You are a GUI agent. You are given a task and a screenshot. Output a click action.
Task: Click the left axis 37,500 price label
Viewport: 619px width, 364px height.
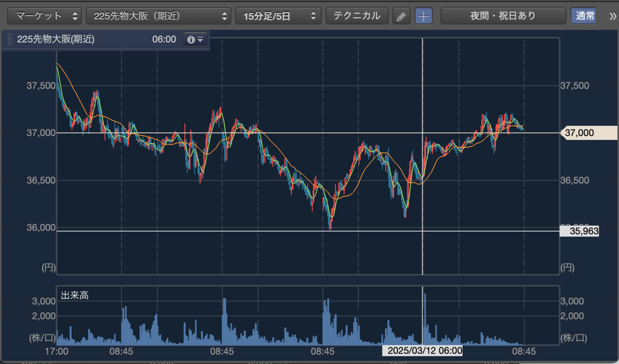(x=41, y=86)
